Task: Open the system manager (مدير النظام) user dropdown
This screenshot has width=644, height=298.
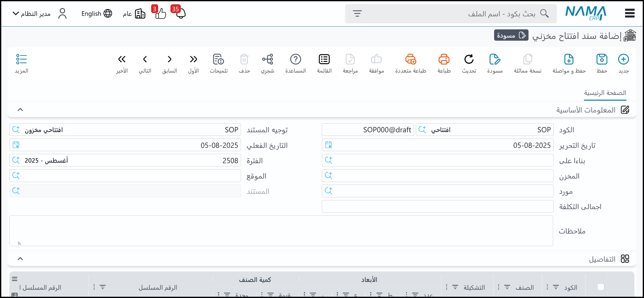Action: (x=31, y=14)
